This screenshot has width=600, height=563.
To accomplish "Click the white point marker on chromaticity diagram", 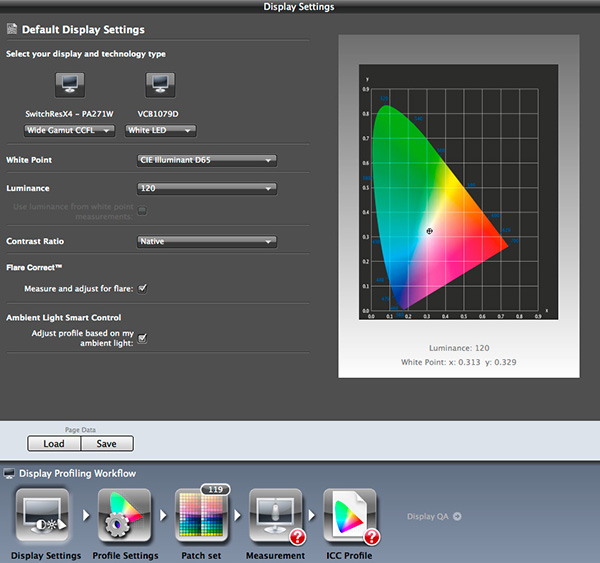I will click(429, 231).
